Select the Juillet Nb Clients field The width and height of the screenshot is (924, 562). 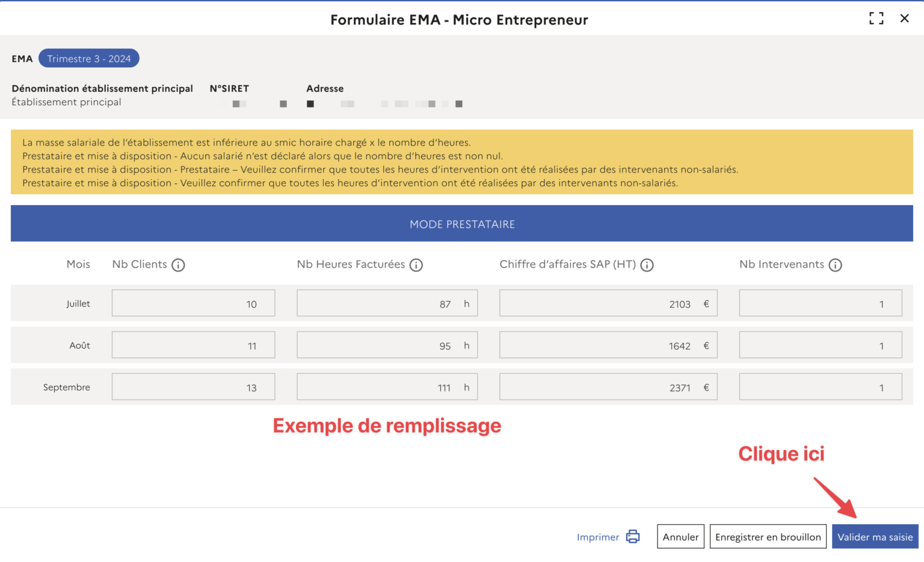[x=193, y=303]
